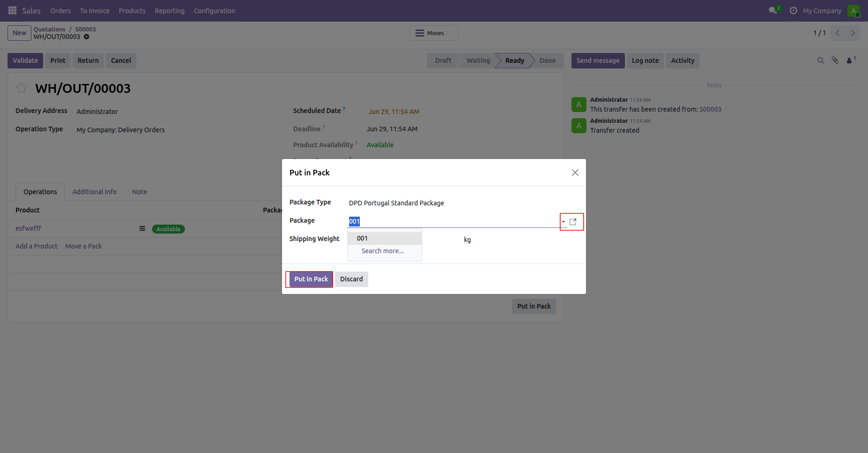Open the S00003 breadcrumb link
The width and height of the screenshot is (868, 453).
pos(85,29)
